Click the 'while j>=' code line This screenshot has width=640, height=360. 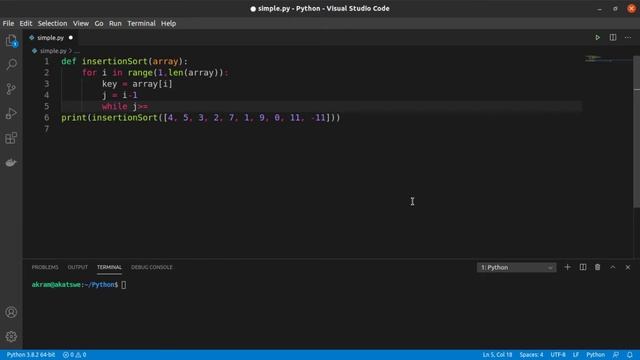125,107
